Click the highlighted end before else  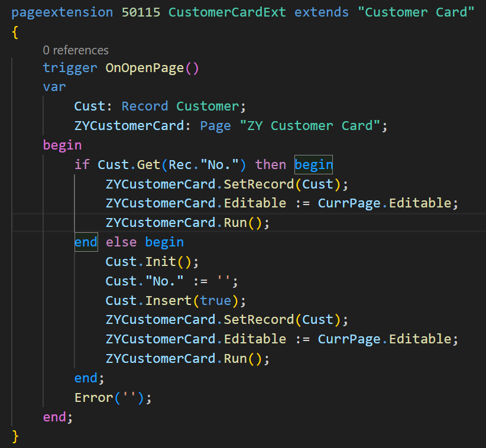pos(86,242)
